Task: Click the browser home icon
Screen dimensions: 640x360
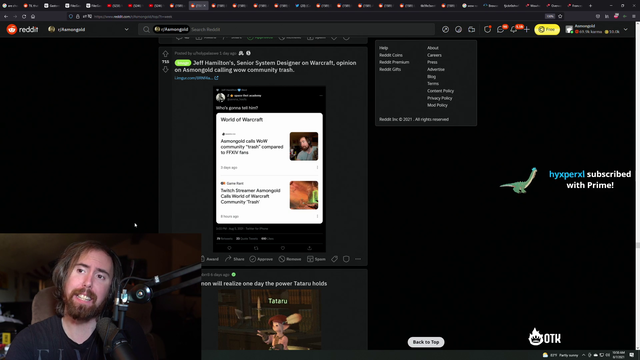Action: tap(33, 16)
